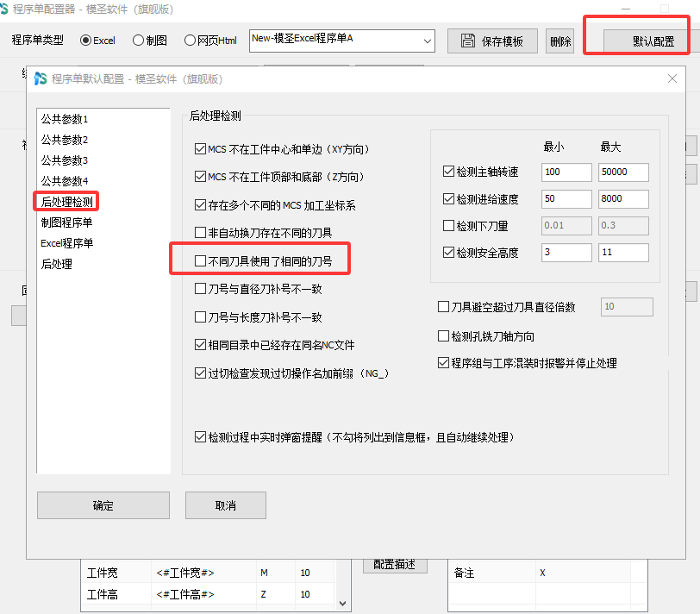Open 公共参数3 settings page

[65, 160]
